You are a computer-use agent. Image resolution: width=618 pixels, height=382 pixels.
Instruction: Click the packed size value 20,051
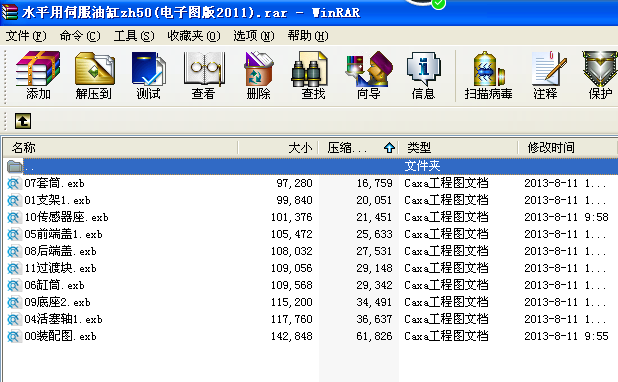(x=374, y=200)
